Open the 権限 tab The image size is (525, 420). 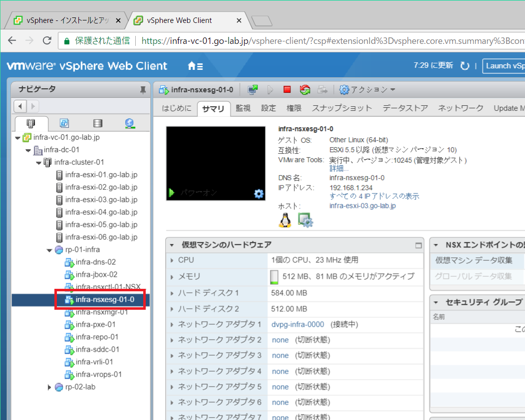click(294, 108)
